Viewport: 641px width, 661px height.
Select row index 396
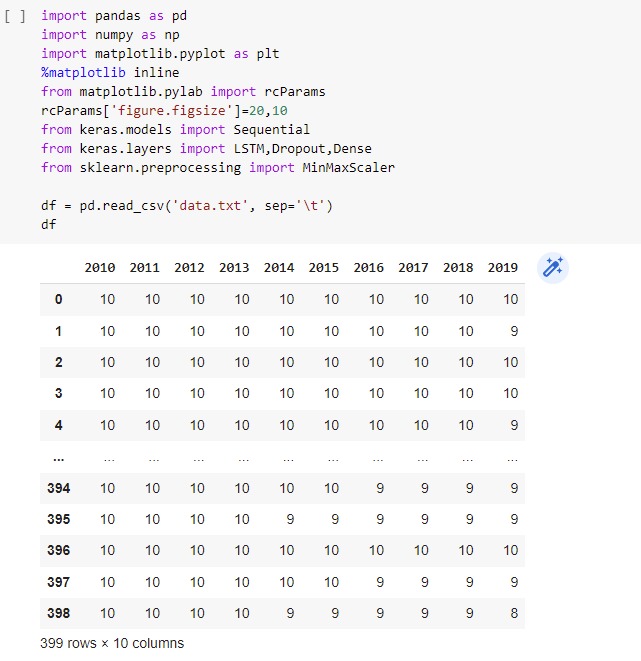[x=59, y=550]
